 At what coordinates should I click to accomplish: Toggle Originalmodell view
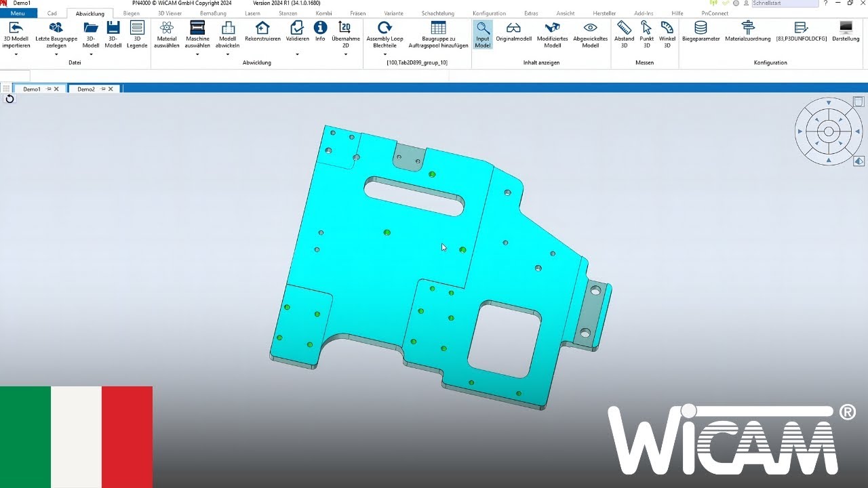click(513, 31)
